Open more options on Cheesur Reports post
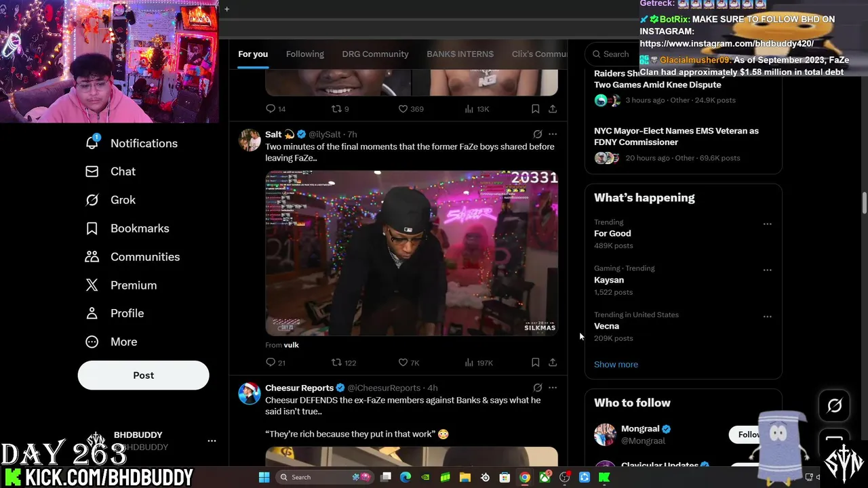Image resolution: width=868 pixels, height=488 pixels. coord(553,388)
